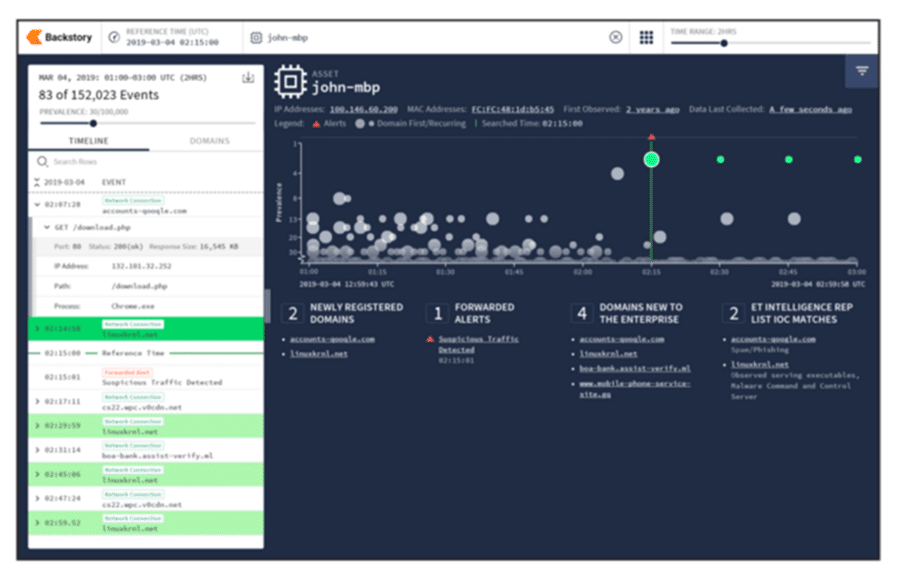
Task: Click green dot near 02:30 on chart
Action: (720, 160)
